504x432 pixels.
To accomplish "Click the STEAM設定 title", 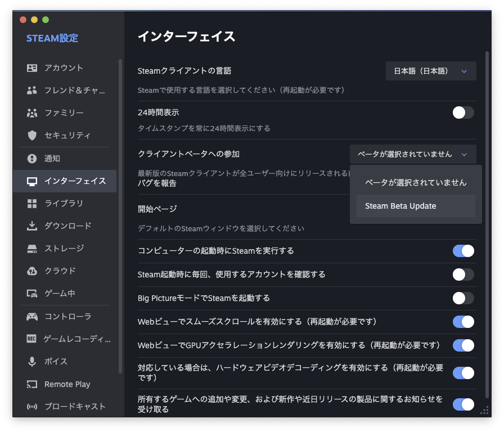I will click(x=52, y=38).
